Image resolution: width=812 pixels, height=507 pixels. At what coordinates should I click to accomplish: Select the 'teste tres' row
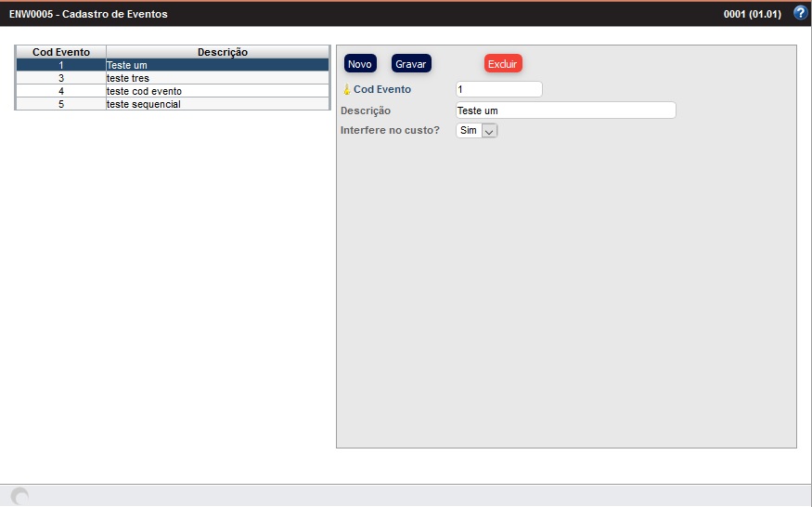click(217, 78)
